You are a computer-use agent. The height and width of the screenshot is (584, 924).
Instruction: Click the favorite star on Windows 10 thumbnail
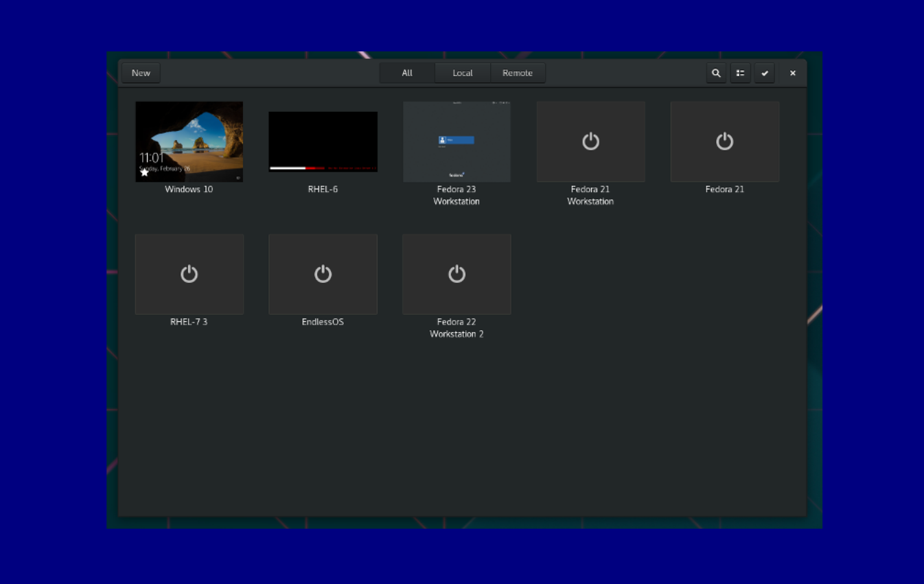pos(144,172)
